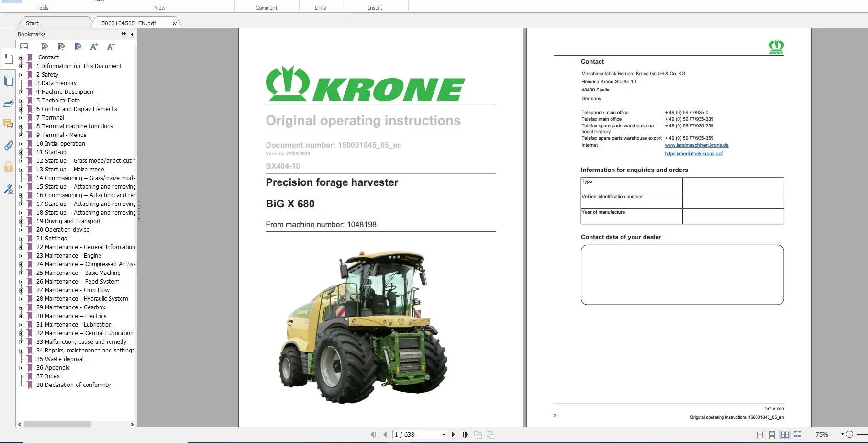The height and width of the screenshot is (443, 868).
Task: Open the Digital Signatures panel icon
Action: point(8,189)
